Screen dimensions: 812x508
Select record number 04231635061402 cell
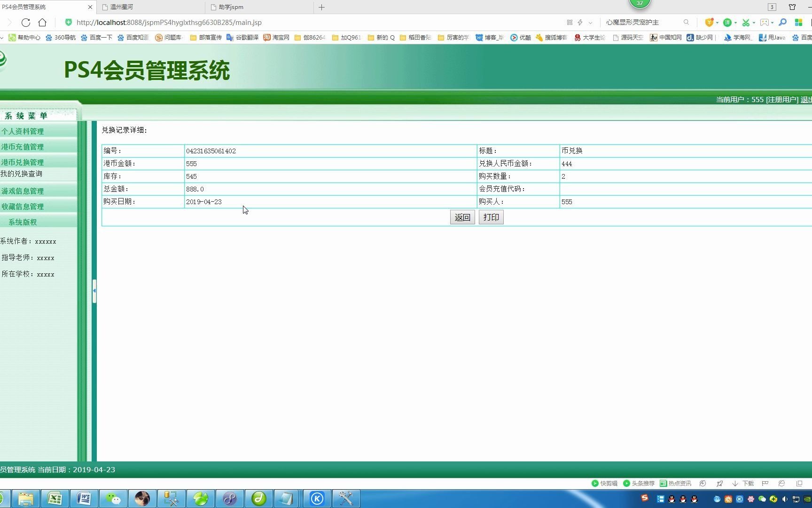click(x=330, y=151)
